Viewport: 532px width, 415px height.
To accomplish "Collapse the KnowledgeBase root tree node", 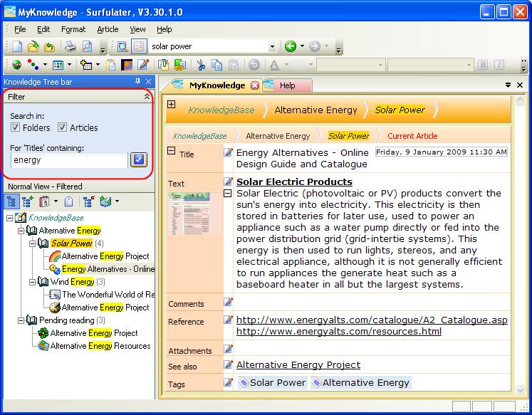I will click(10, 218).
